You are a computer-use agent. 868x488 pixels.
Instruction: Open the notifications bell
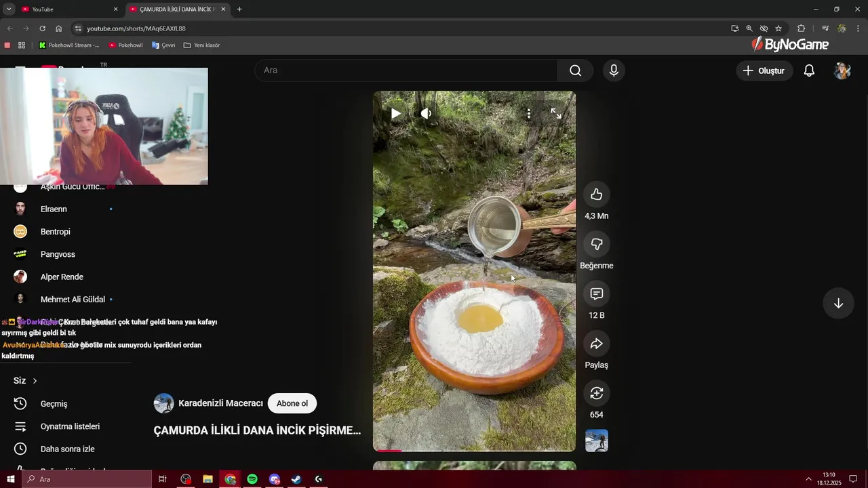809,70
